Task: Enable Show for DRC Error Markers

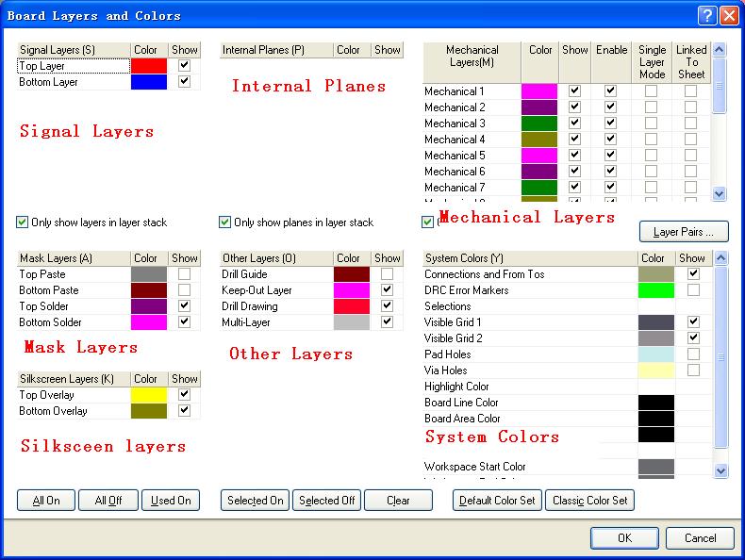Action: click(x=693, y=289)
